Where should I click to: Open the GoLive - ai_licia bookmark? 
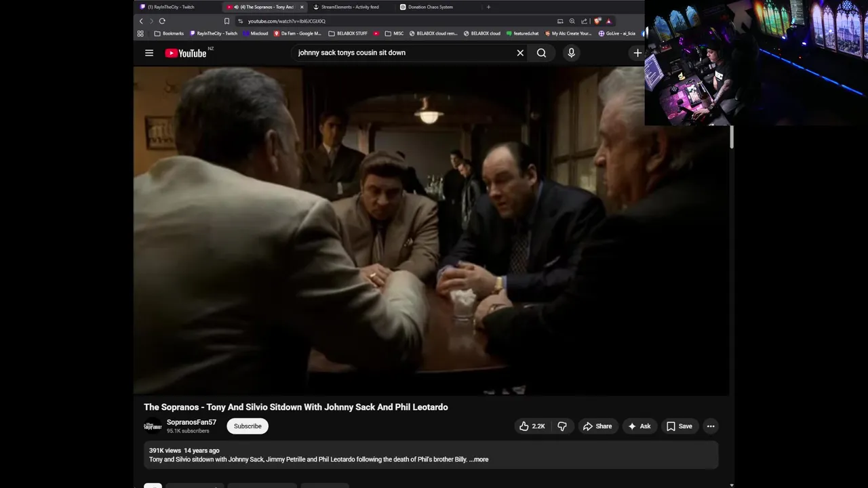pos(616,33)
